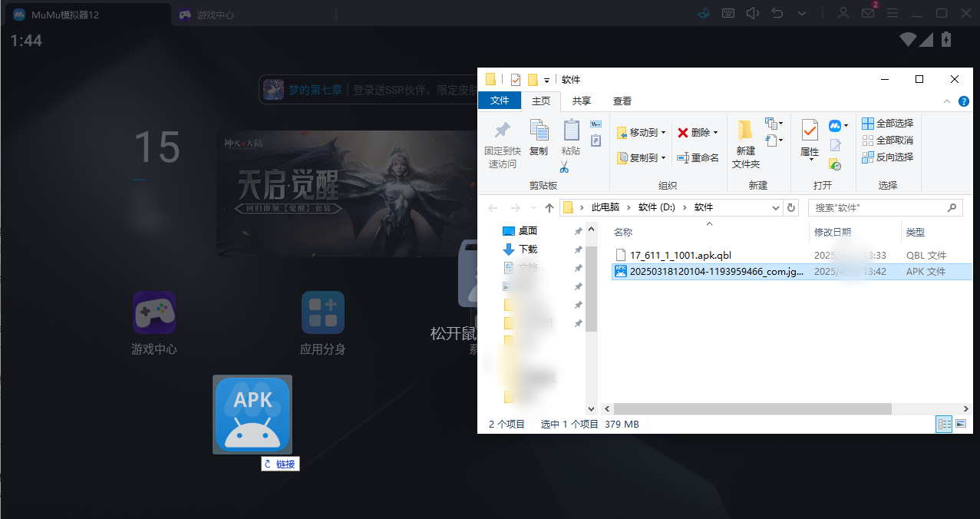This screenshot has height=519, width=980.
Task: Mute the emulator speaker icon
Action: [x=752, y=13]
